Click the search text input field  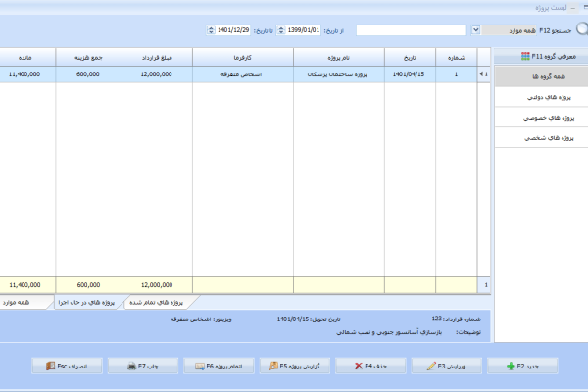[x=411, y=30]
